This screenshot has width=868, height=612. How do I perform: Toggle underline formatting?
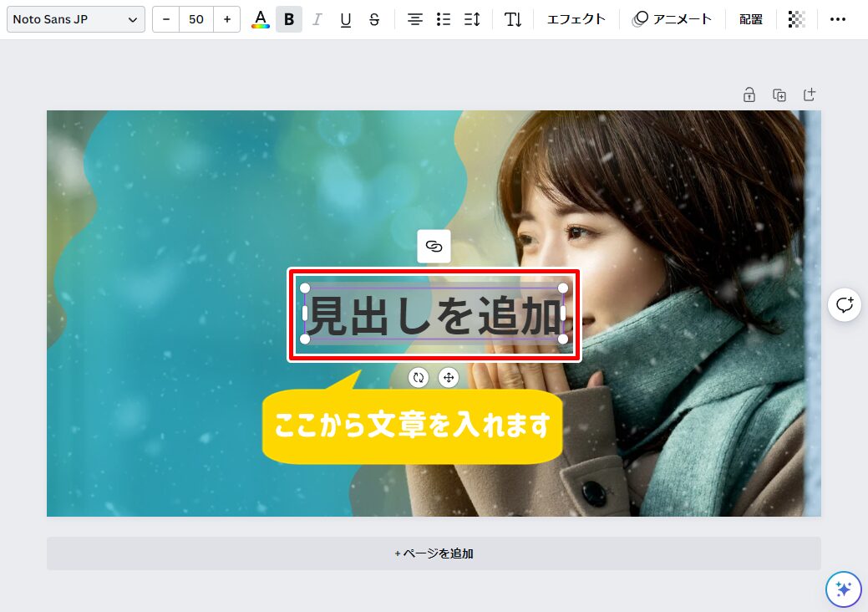pos(346,19)
